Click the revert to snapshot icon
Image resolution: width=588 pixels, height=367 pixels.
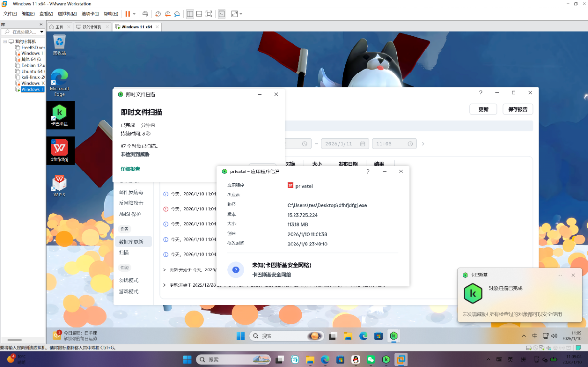[x=168, y=14]
